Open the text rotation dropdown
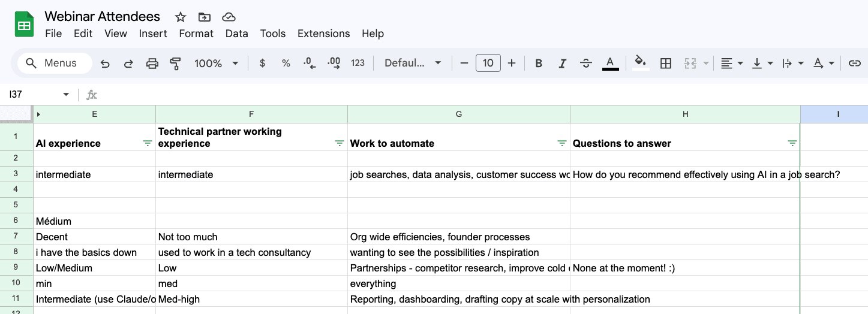 [x=823, y=64]
